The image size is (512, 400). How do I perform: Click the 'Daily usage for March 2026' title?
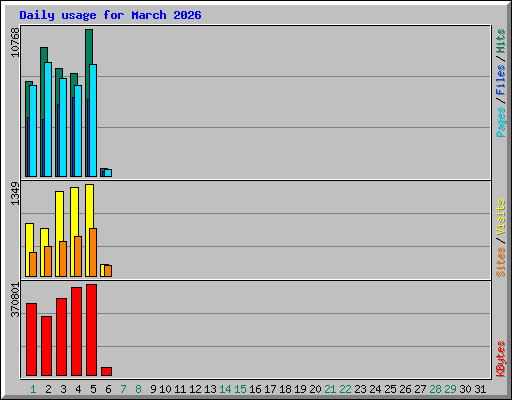(x=110, y=15)
